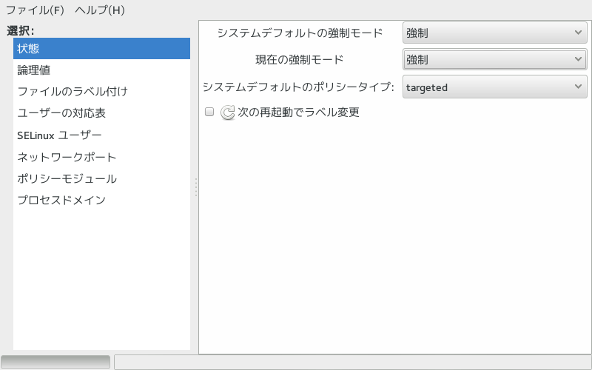The image size is (592, 370).
Task: Click the システムデフォルトのポリシータイプ label
Action: click(x=298, y=87)
